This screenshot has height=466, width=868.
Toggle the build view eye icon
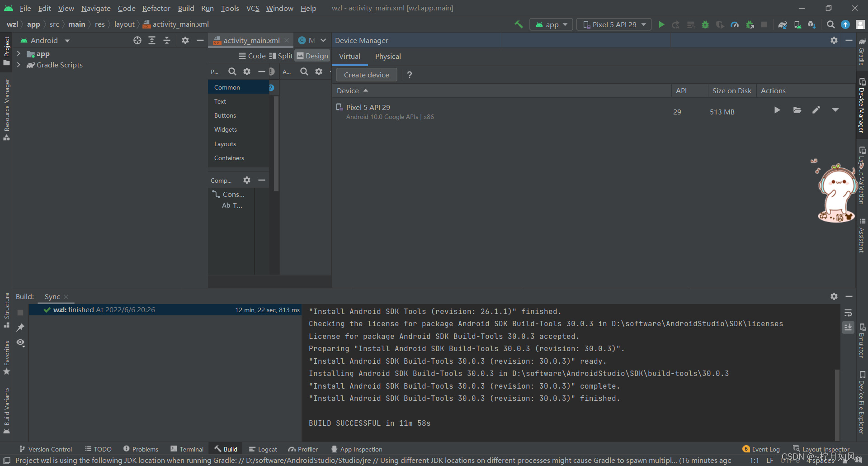pos(20,342)
